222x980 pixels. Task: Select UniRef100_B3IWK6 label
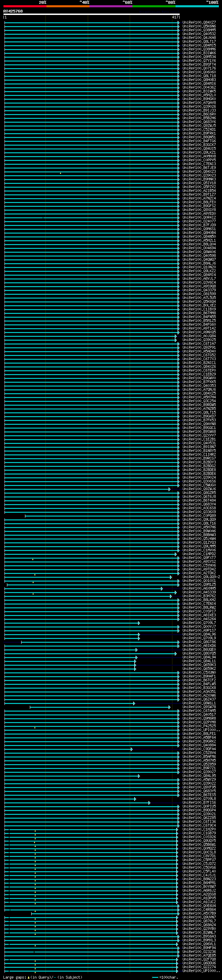199,53
